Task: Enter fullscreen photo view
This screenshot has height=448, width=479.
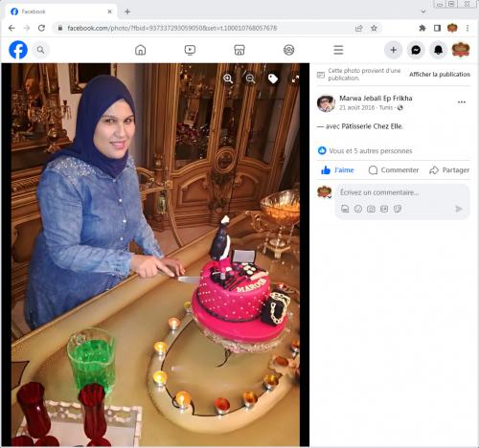Action: click(x=295, y=78)
